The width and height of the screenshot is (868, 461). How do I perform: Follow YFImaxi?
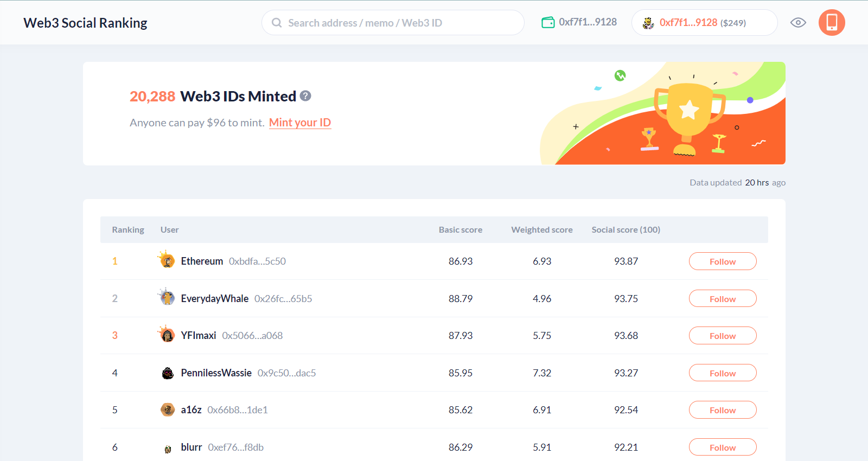tap(723, 336)
